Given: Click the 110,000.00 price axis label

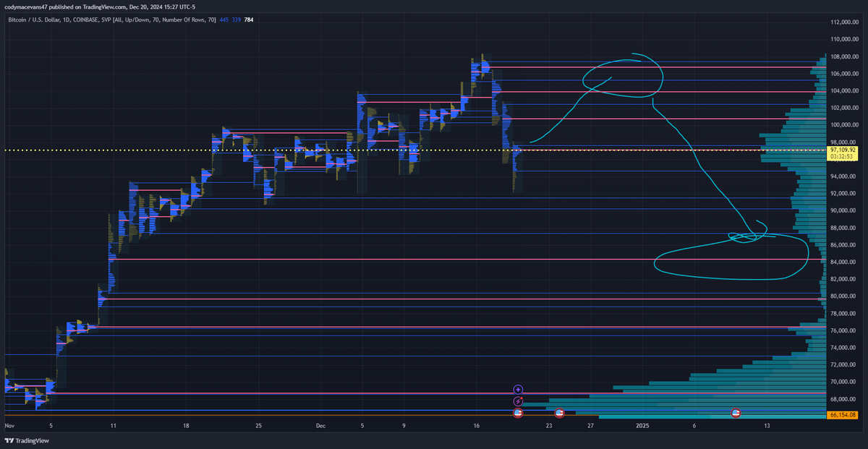Looking at the screenshot, I should coord(843,39).
